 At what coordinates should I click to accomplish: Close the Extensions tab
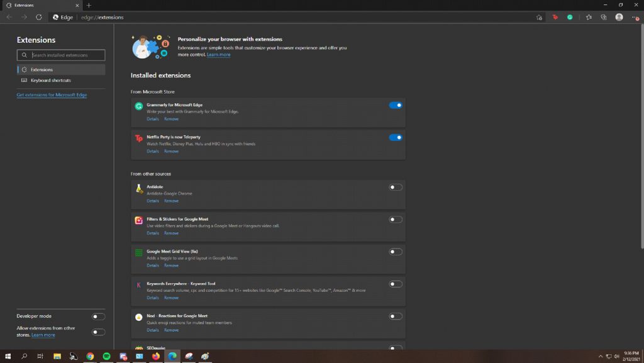(77, 5)
